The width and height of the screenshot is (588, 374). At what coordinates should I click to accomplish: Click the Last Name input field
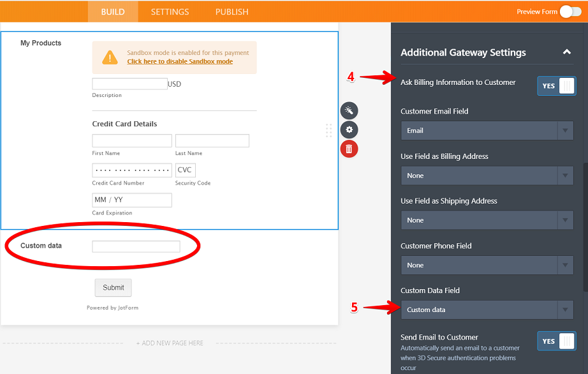[x=212, y=140]
